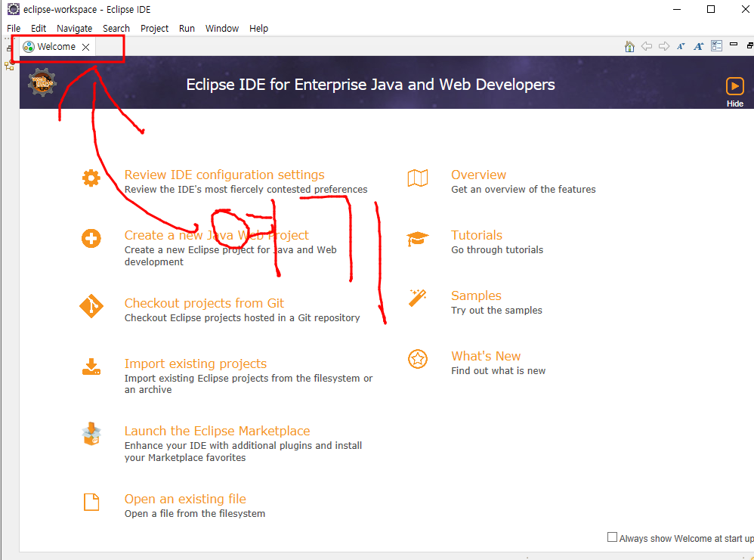
Task: Click the Git diamond icon
Action: pos(91,306)
